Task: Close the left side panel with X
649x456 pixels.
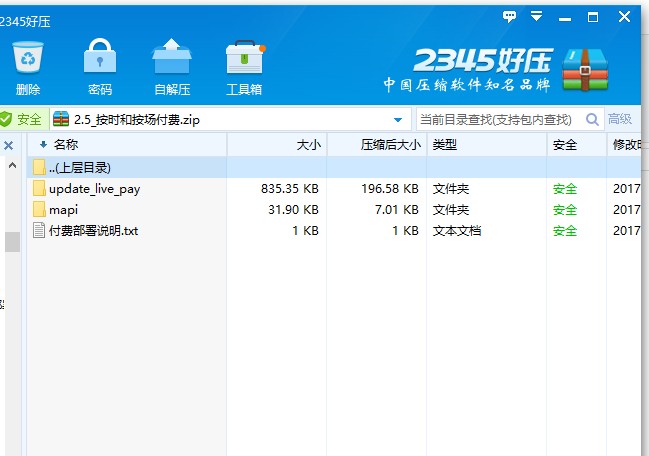Action: (x=8, y=145)
